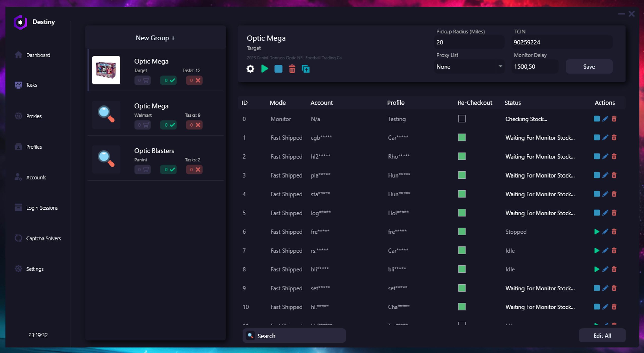Toggle Re-Checkout checkbox for task 9
The width and height of the screenshot is (644, 353).
(462, 288)
